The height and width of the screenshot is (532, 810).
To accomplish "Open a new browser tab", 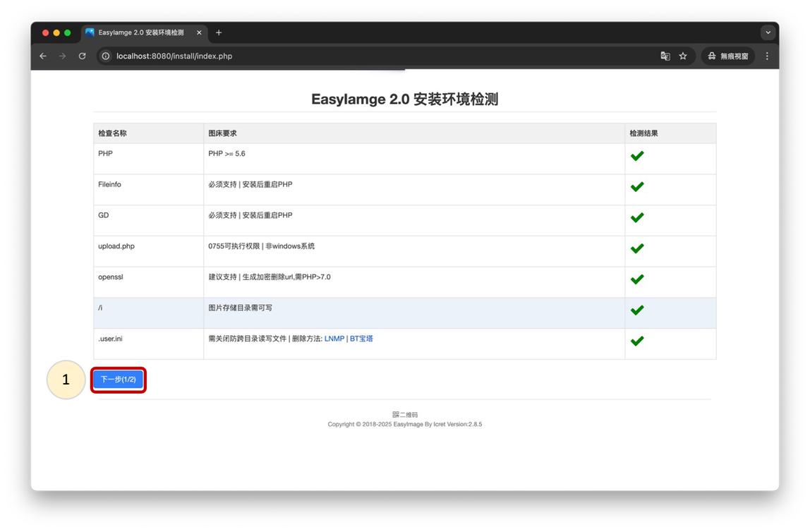I will click(219, 32).
